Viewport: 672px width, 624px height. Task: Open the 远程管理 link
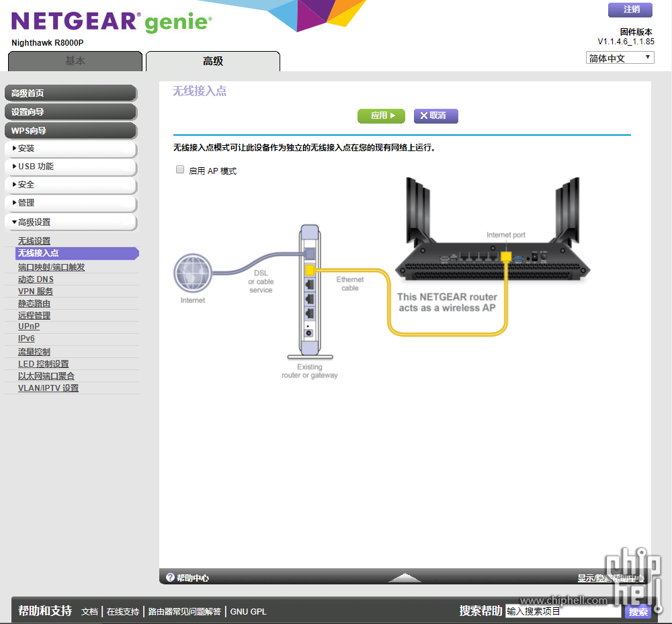34,315
